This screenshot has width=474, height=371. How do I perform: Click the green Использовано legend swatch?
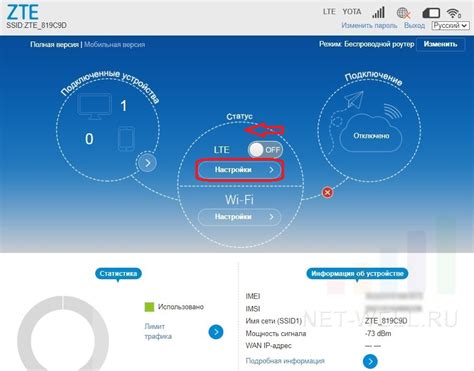pos(149,307)
